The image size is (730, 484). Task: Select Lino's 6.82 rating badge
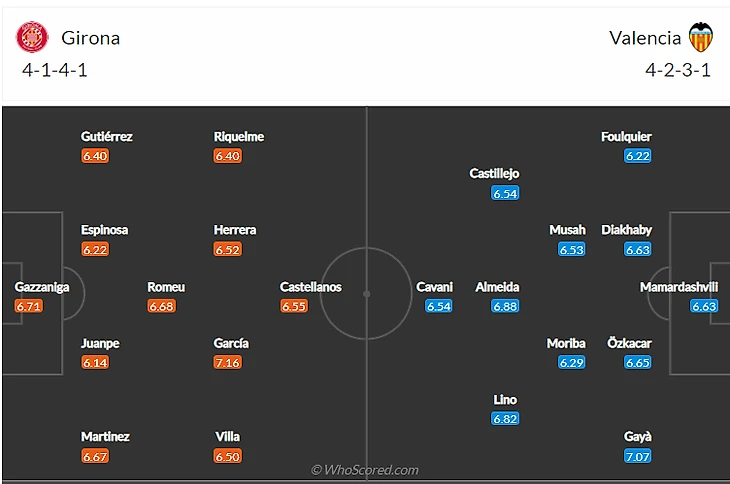505,419
